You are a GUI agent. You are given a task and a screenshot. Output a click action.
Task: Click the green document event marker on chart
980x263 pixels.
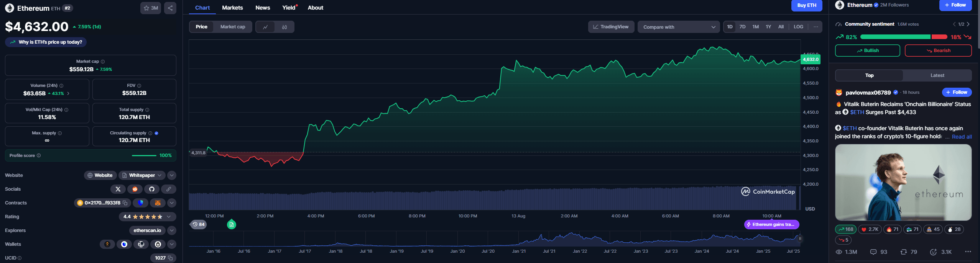click(232, 225)
